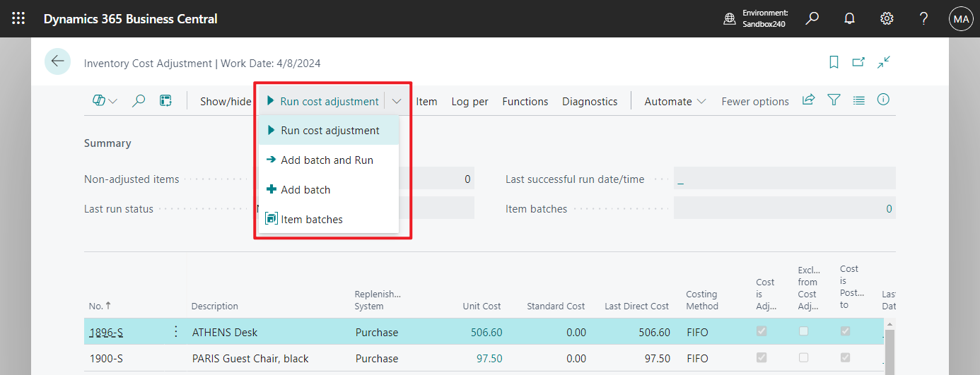Viewport: 980px width, 375px height.
Task: Collapse the page with the shrink arrows
Action: click(x=884, y=62)
